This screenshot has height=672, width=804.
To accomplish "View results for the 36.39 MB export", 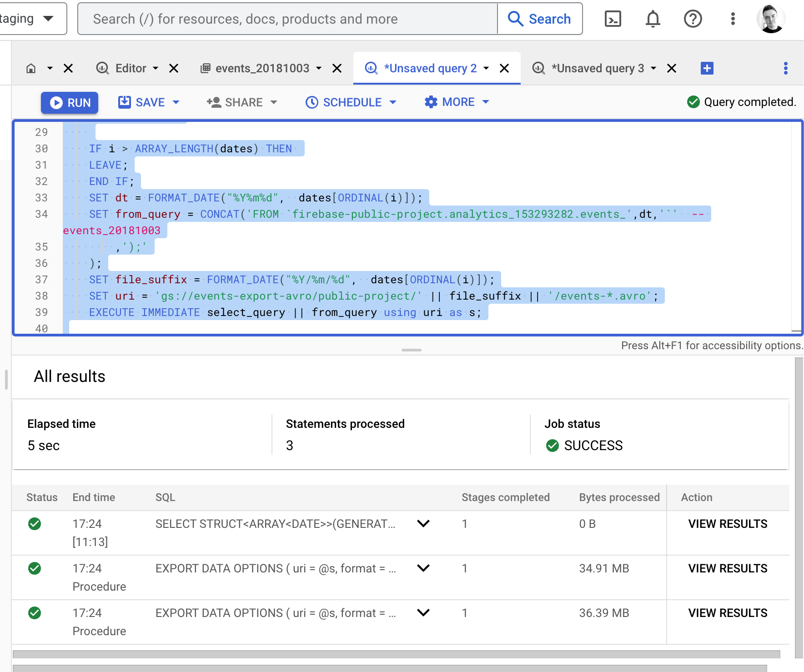I will pyautogui.click(x=727, y=613).
